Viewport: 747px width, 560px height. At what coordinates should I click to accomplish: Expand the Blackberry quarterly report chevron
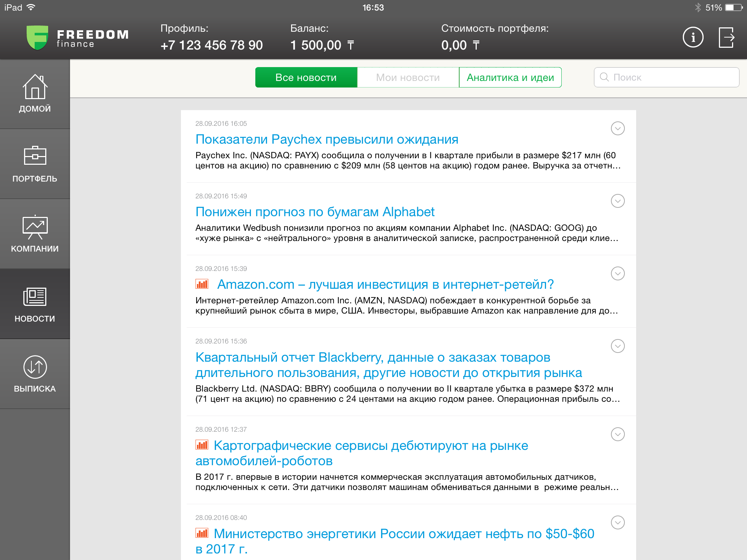pos(618,346)
